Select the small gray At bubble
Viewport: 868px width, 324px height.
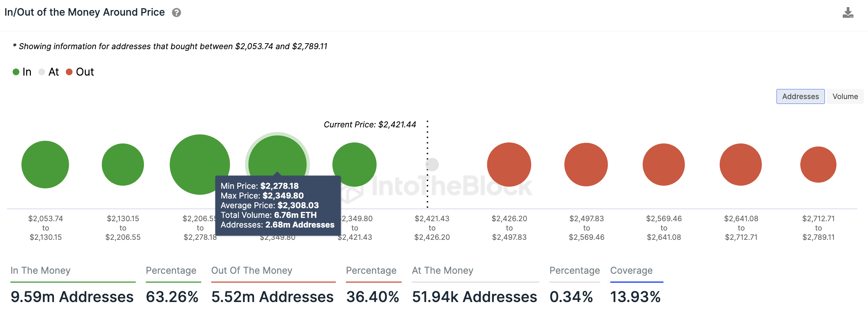[x=433, y=164]
